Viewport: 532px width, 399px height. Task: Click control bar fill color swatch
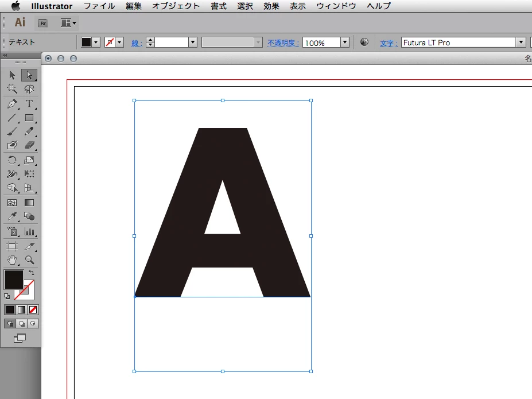click(86, 42)
